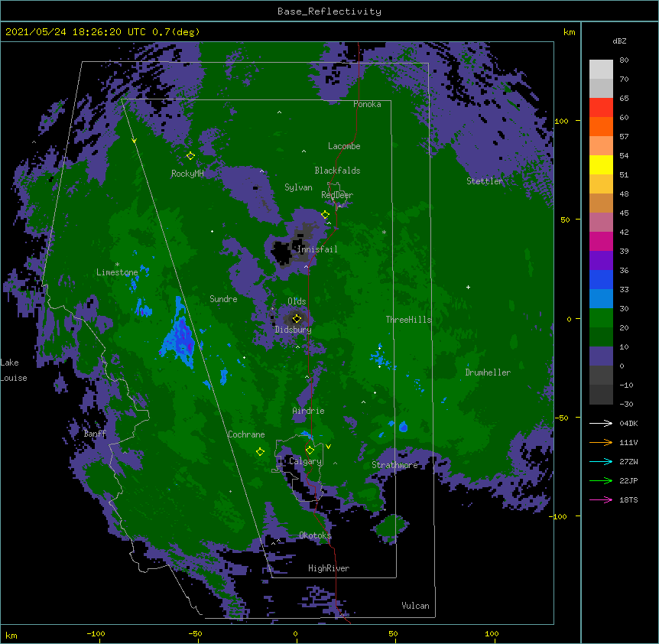Click the Lacombe town label
The width and height of the screenshot is (659, 644).
(344, 146)
